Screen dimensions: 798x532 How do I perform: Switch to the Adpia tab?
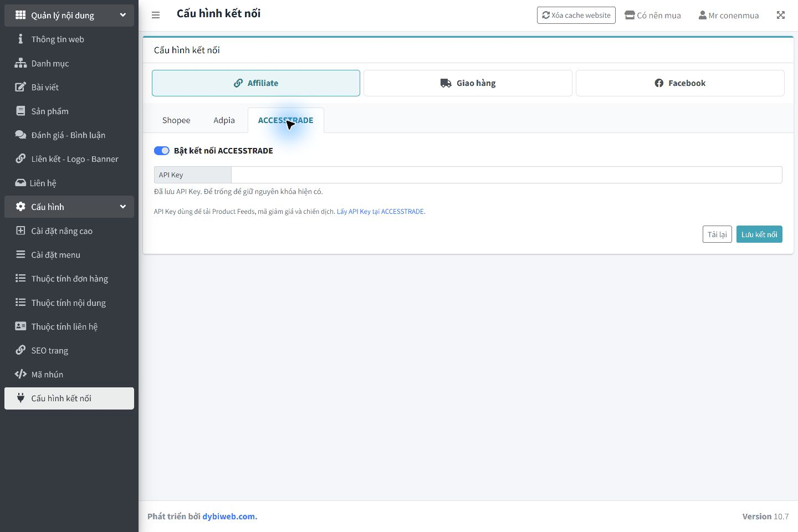pyautogui.click(x=224, y=120)
